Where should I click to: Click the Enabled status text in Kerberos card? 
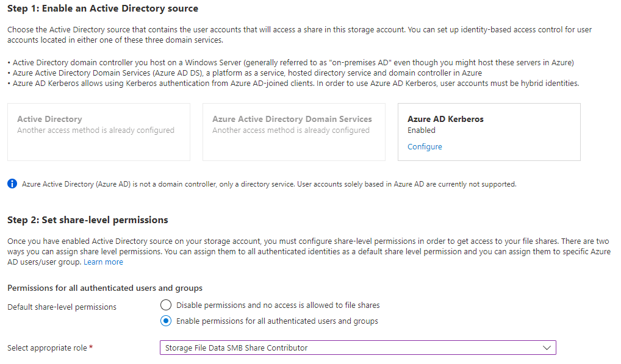click(x=422, y=130)
